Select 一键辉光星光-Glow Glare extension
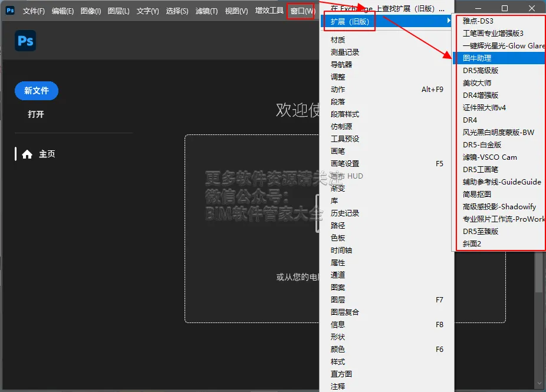Screen dimensions: 546x392 pos(499,46)
